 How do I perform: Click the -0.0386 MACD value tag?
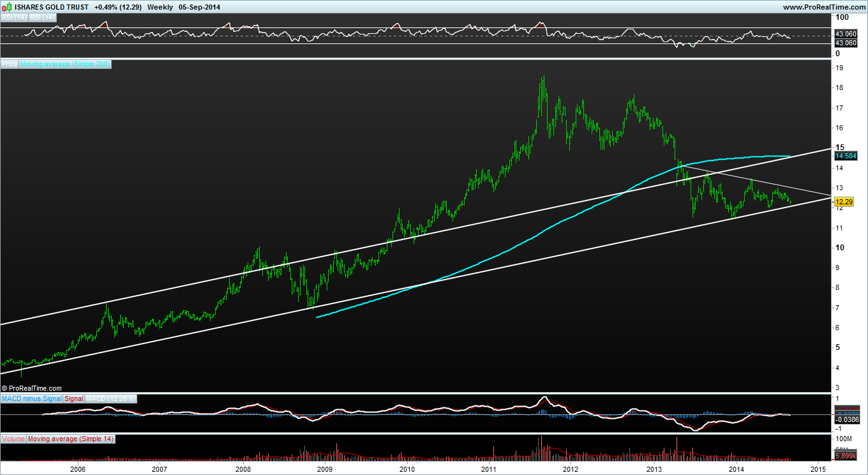pos(846,419)
